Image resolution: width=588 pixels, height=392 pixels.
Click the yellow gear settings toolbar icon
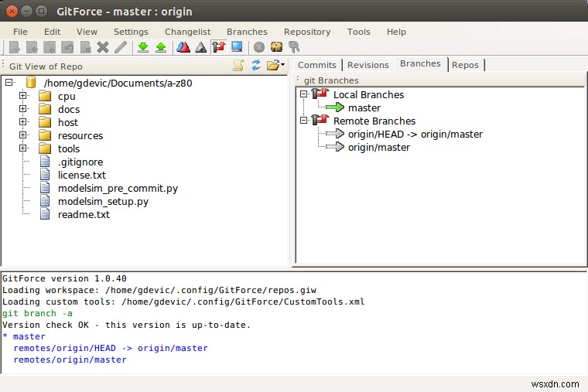pos(276,47)
